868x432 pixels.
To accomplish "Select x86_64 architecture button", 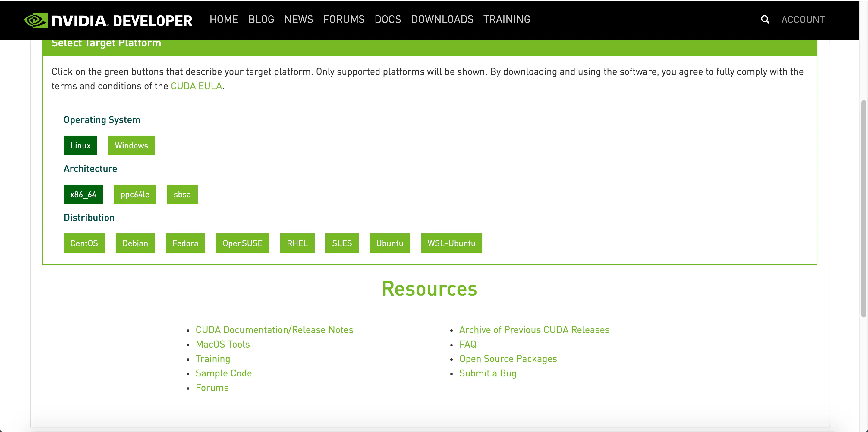I will (x=83, y=194).
